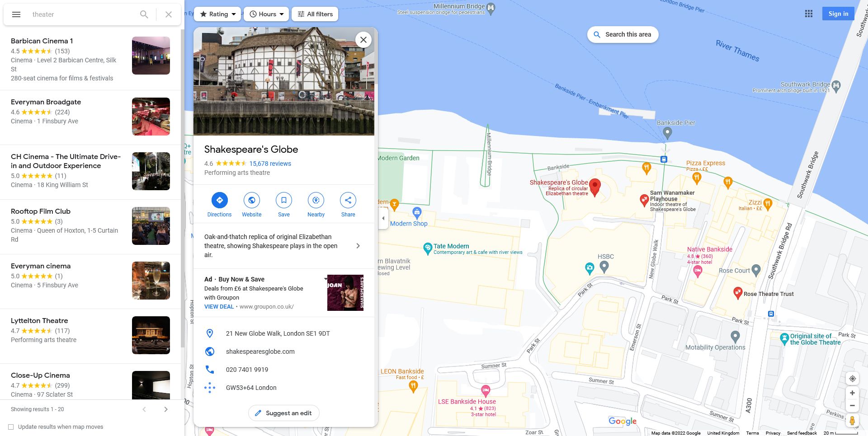Close the Shakespeare's Globe card
The height and width of the screenshot is (436, 868).
[x=363, y=40]
